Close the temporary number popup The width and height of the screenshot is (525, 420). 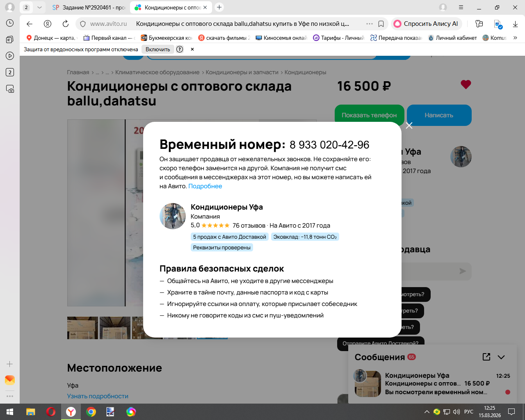click(409, 126)
